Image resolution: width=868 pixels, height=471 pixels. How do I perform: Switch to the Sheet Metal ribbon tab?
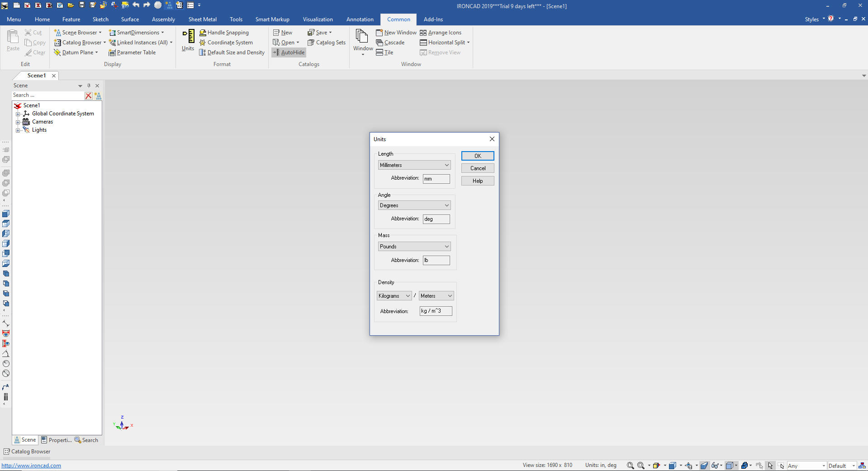[x=202, y=19]
